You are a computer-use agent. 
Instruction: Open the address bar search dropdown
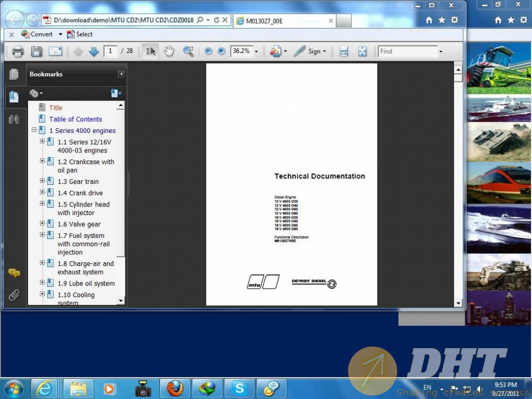tap(208, 20)
